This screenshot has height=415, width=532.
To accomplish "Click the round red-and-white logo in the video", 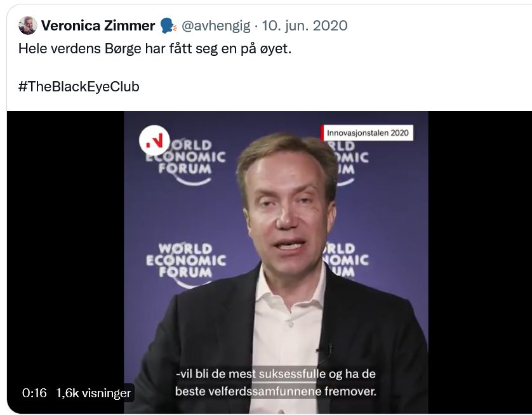I will 154,140.
